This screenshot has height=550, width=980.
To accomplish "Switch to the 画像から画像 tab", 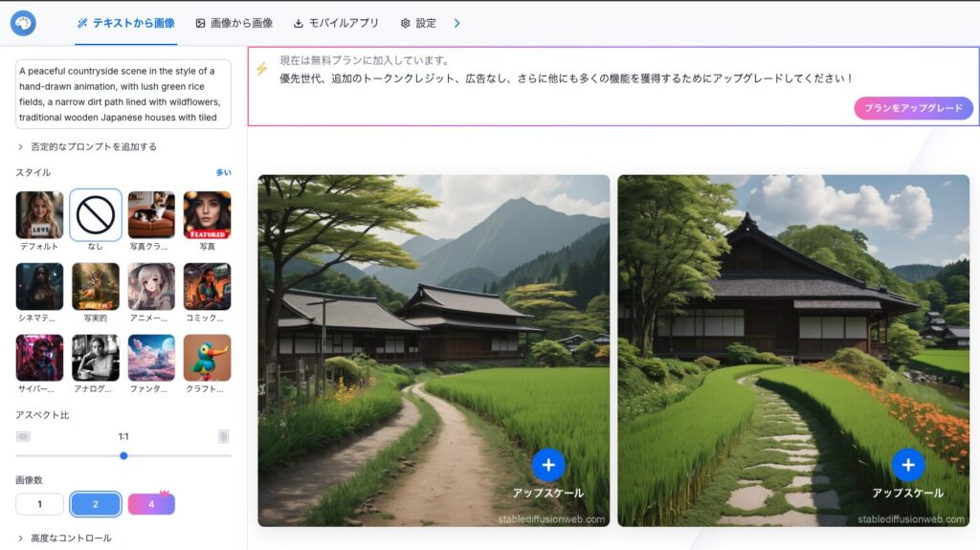I will click(x=234, y=23).
